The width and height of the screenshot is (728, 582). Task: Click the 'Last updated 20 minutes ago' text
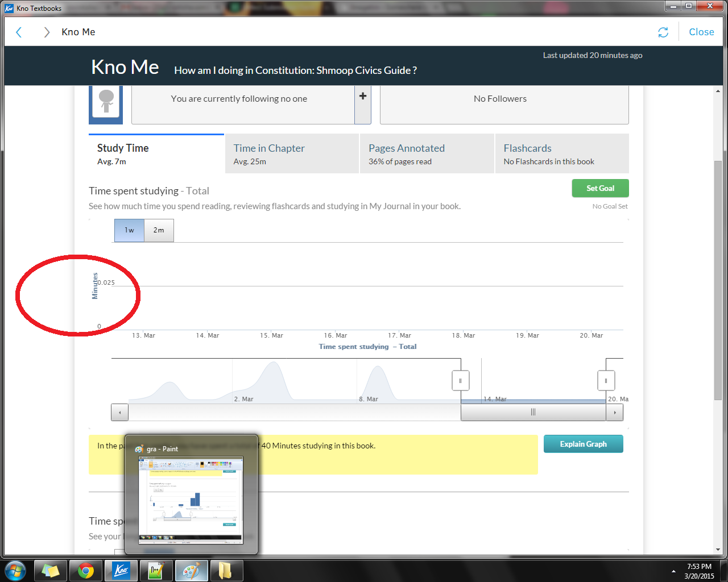click(x=593, y=55)
